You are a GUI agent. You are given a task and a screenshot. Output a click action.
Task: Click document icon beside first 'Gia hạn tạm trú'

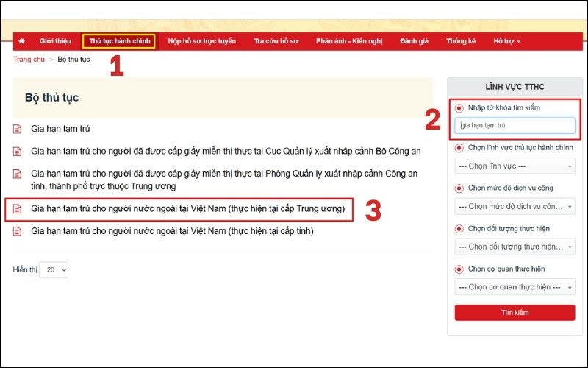18,130
